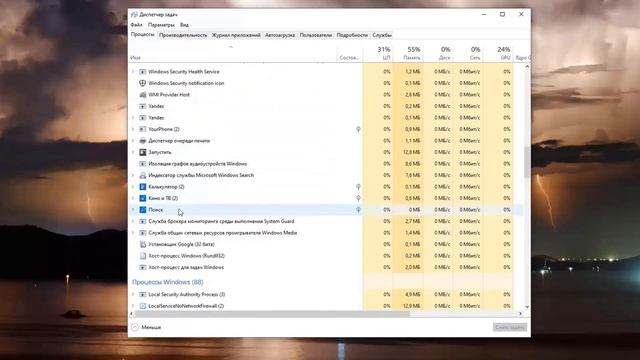Screen dimensions: 640x360
Task: Switch to the Подробности tab
Action: click(x=352, y=36)
